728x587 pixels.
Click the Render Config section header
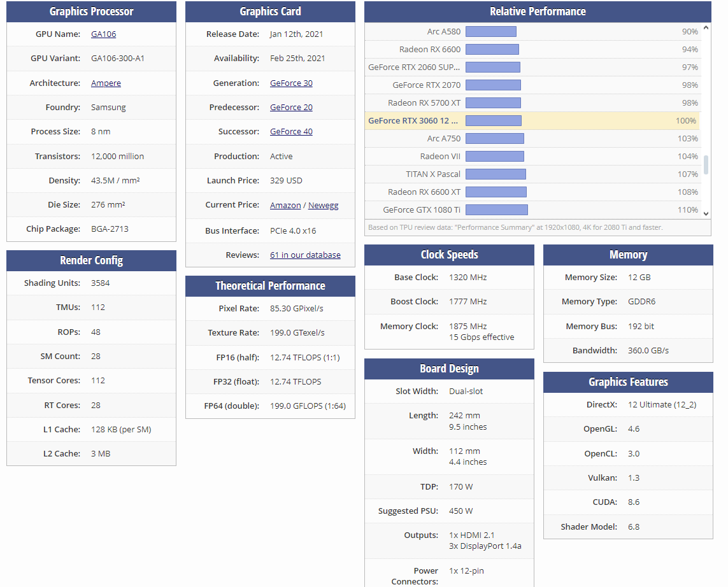92,260
